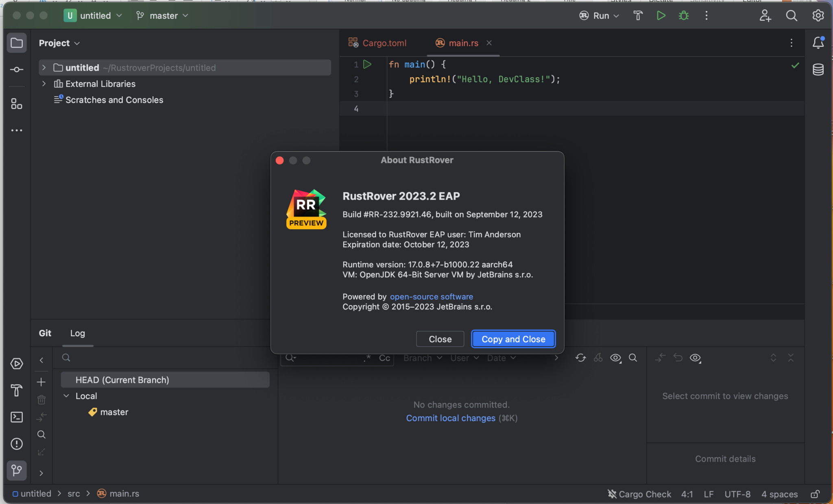Refresh the Git log with refresh icon
833x504 pixels.
coord(580,358)
